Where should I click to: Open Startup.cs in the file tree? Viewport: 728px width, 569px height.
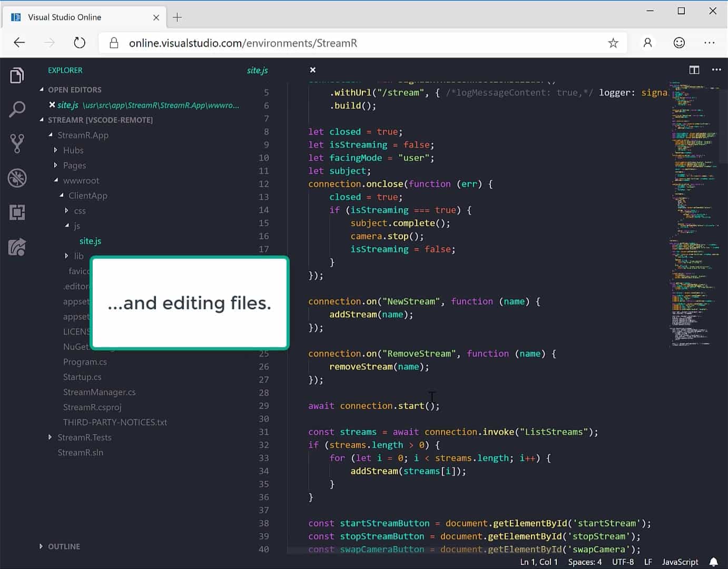coord(82,377)
